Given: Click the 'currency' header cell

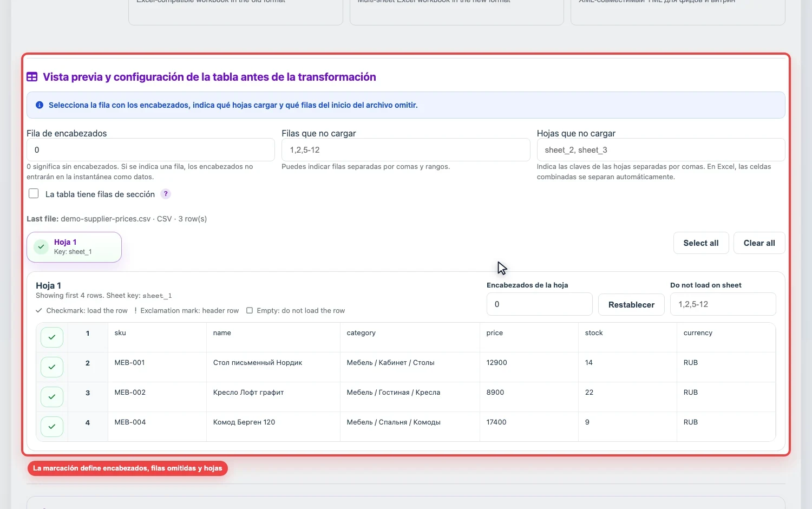Looking at the screenshot, I should (726, 337).
